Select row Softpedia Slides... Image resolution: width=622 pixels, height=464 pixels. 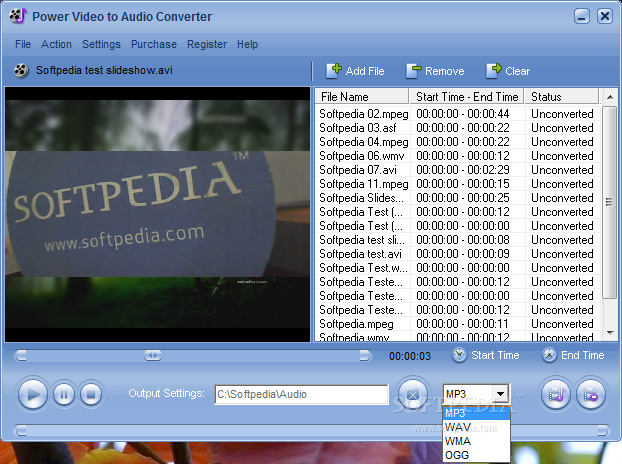(457, 197)
